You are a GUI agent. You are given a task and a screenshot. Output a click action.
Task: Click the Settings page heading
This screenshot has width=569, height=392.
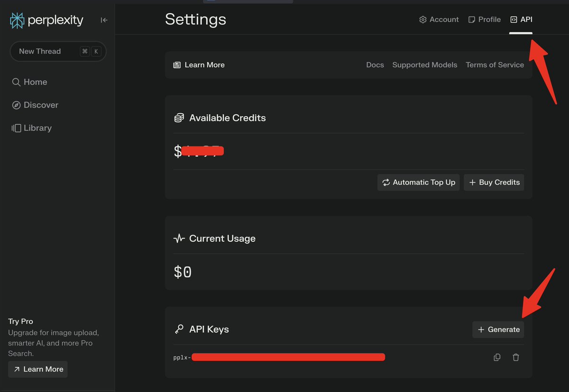pyautogui.click(x=196, y=19)
